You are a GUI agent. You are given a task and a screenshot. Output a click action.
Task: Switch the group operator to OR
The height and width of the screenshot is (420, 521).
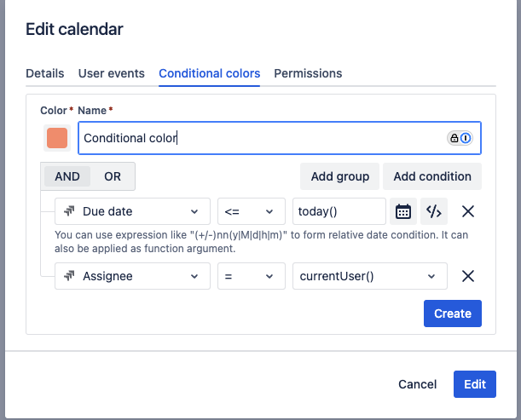click(113, 176)
